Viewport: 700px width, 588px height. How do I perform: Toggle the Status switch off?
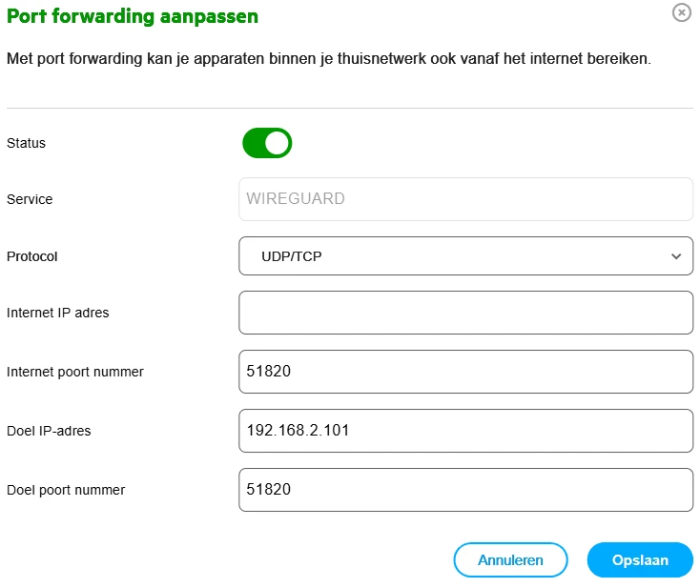267,143
